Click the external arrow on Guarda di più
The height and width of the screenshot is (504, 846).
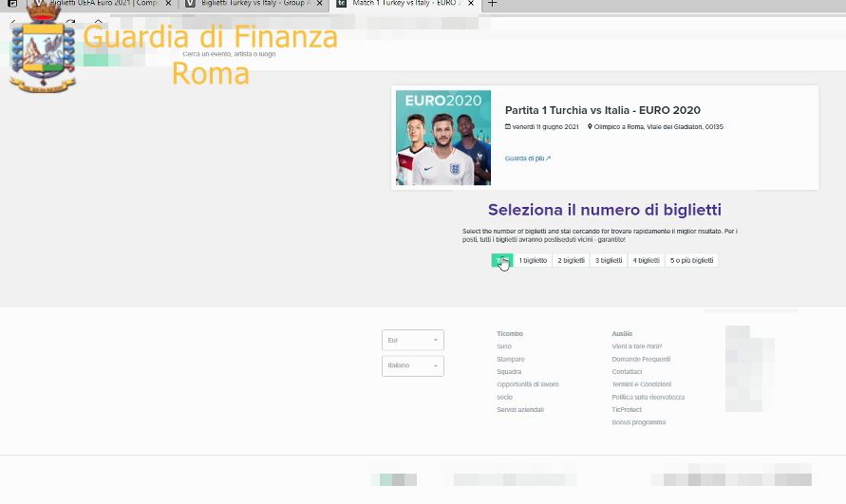(x=548, y=159)
